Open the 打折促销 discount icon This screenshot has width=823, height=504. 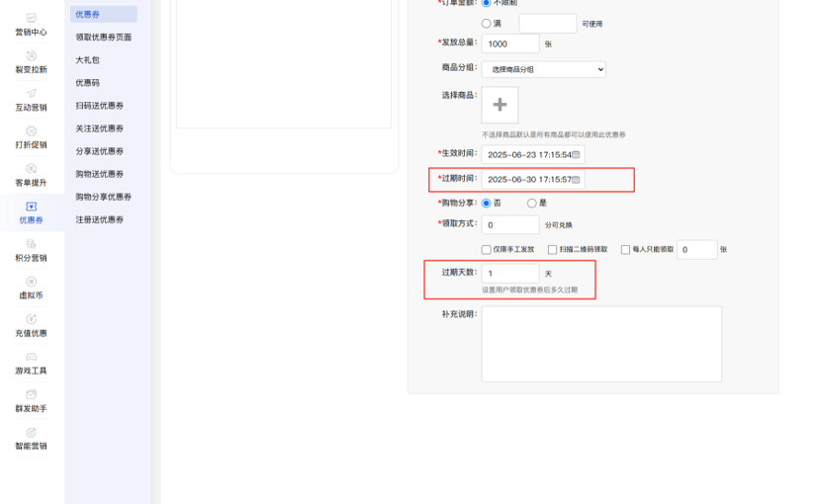[31, 131]
